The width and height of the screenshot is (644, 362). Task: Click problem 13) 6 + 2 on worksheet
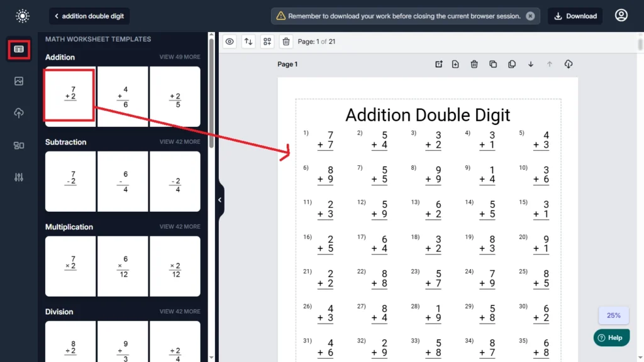tap(427, 210)
